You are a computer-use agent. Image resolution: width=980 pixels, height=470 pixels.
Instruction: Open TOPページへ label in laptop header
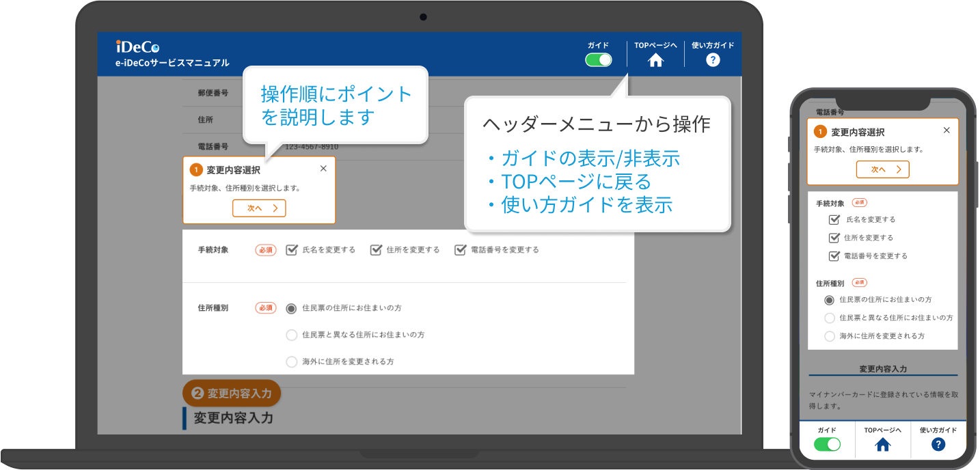click(x=655, y=46)
